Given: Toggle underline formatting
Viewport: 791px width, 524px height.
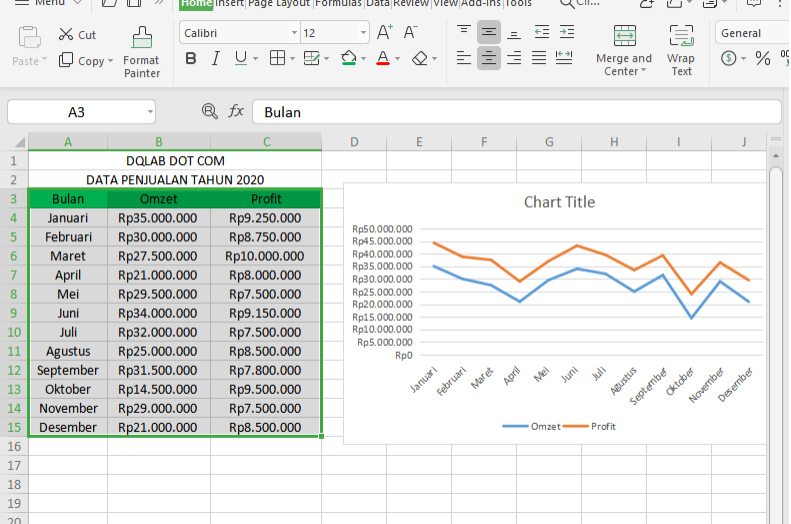Looking at the screenshot, I should (x=240, y=59).
